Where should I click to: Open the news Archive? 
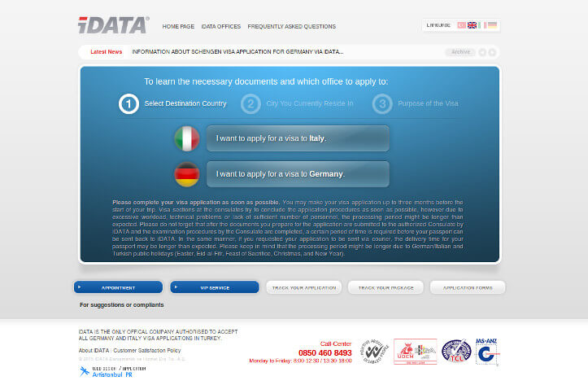point(460,52)
